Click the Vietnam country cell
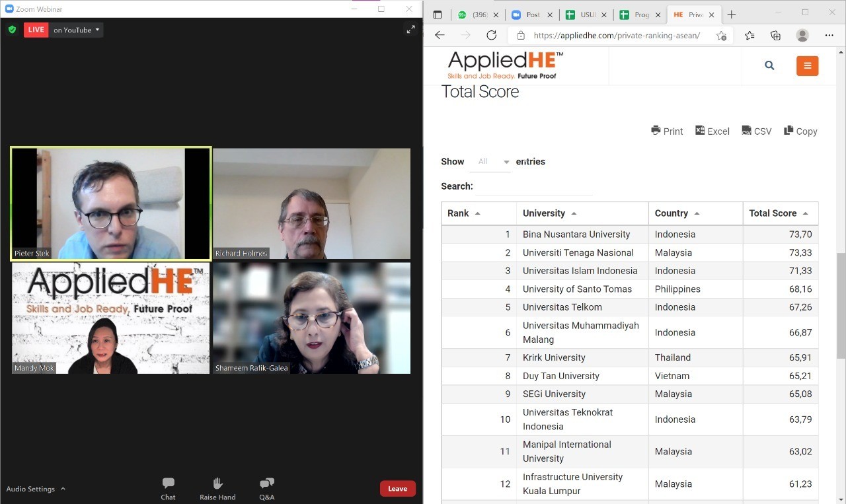The image size is (846, 504). click(695, 376)
